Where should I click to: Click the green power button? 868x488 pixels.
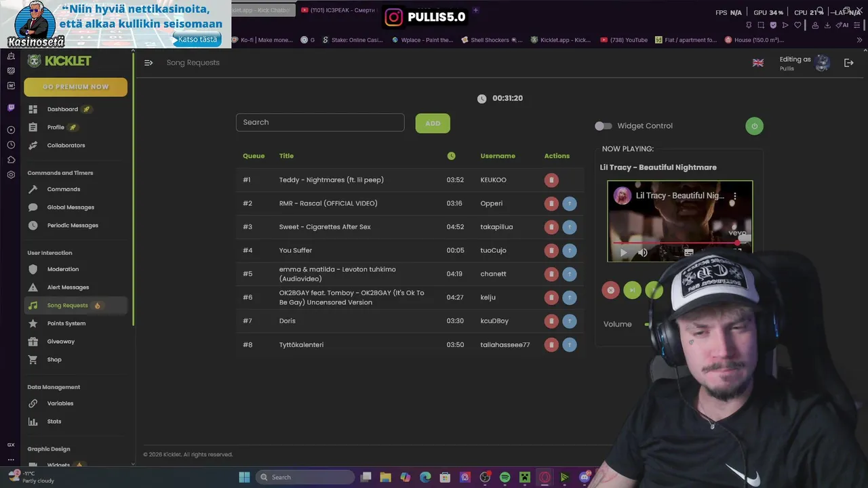click(754, 126)
